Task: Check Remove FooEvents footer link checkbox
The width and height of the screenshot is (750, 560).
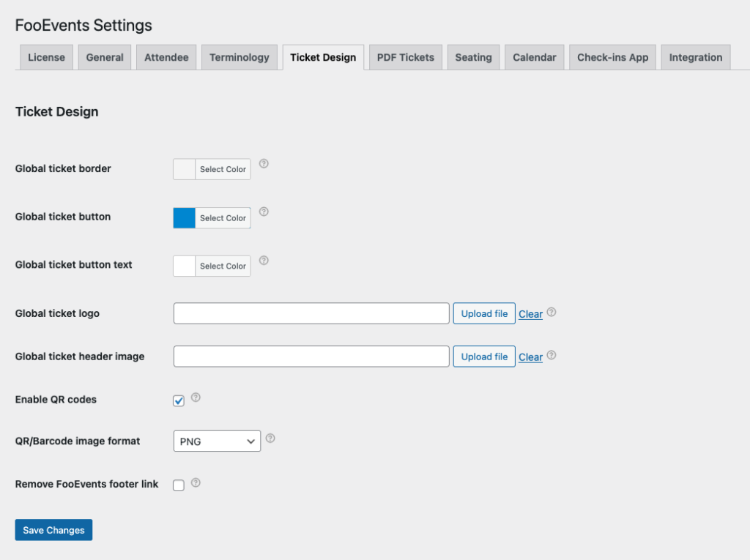Action: pos(179,485)
